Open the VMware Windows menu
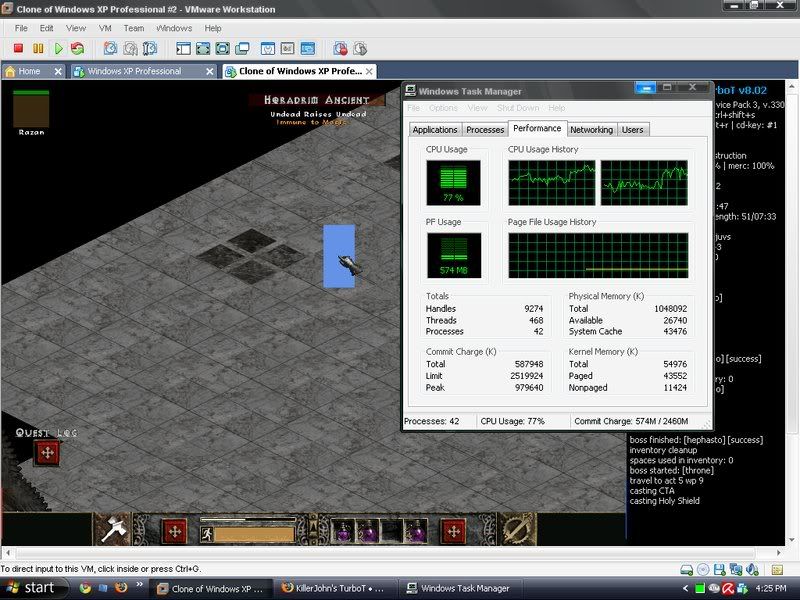800x600 pixels. pyautogui.click(x=174, y=28)
